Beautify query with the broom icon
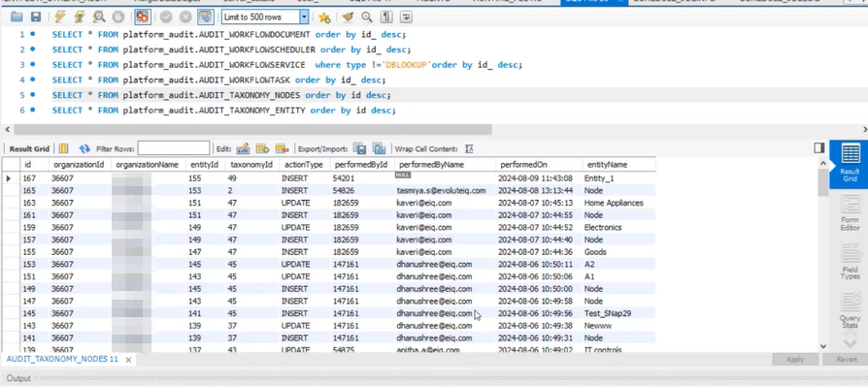Screen dimensions: 868x387 [x=348, y=17]
